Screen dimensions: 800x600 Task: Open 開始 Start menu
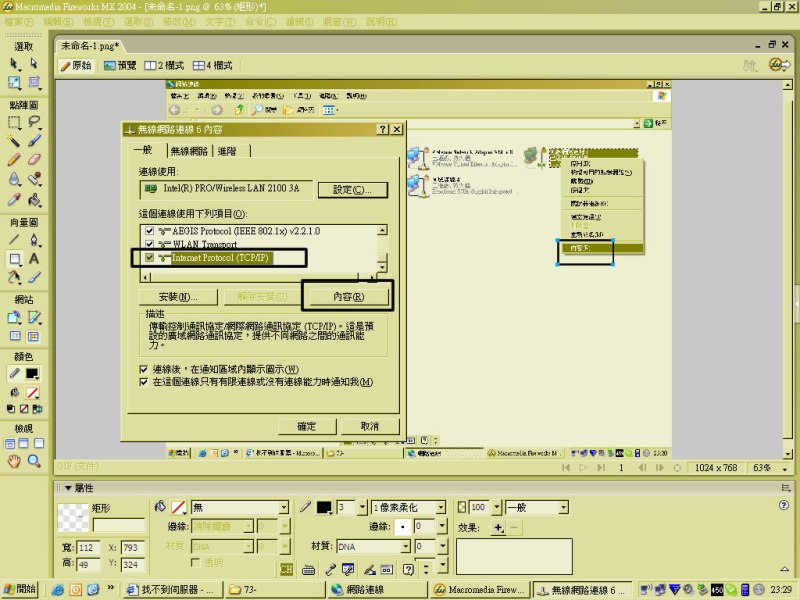[20, 589]
